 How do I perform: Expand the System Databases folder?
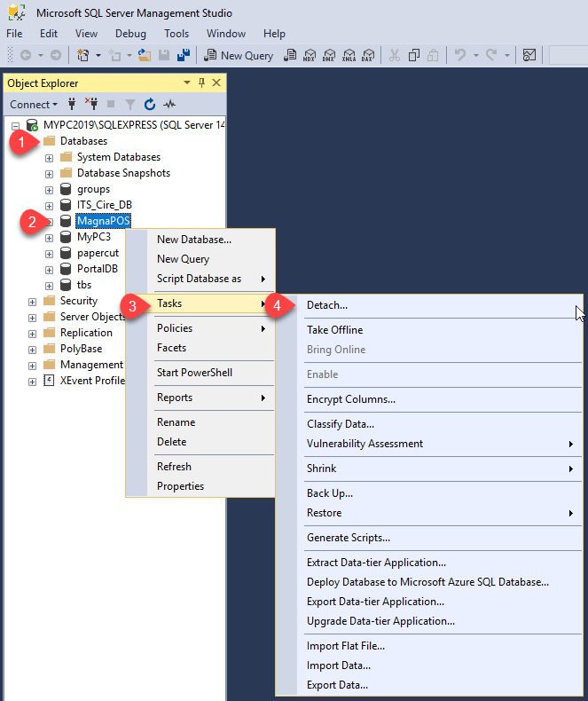pyautogui.click(x=50, y=157)
